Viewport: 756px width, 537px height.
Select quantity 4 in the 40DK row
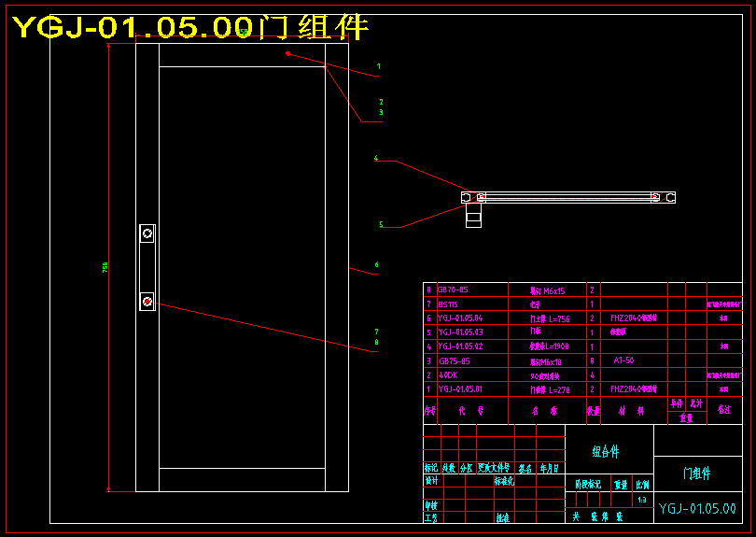pyautogui.click(x=593, y=374)
